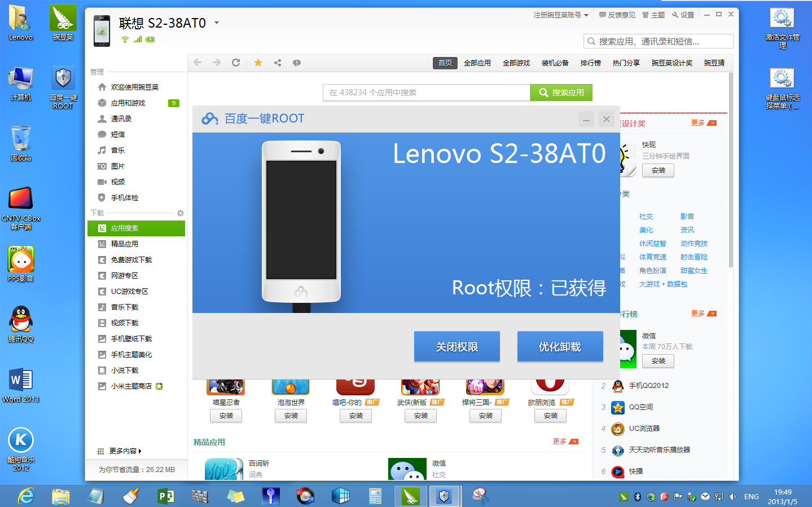Open Internet Explorer from the taskbar
Image resolution: width=812 pixels, height=507 pixels.
[26, 496]
